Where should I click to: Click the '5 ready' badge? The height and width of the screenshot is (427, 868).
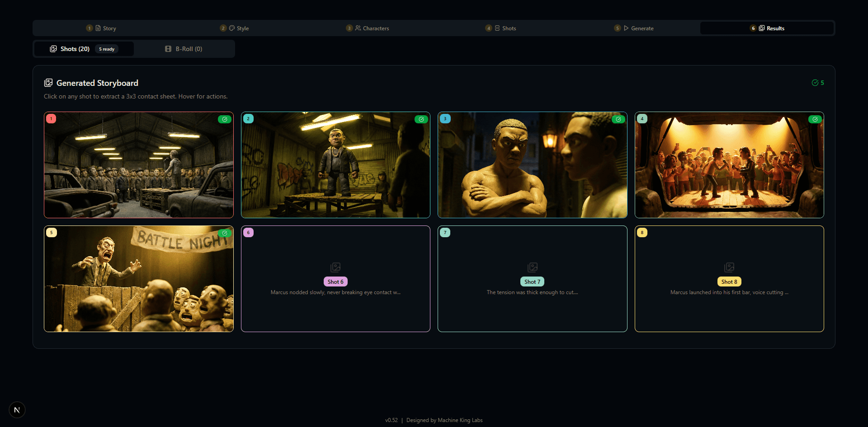pyautogui.click(x=106, y=49)
